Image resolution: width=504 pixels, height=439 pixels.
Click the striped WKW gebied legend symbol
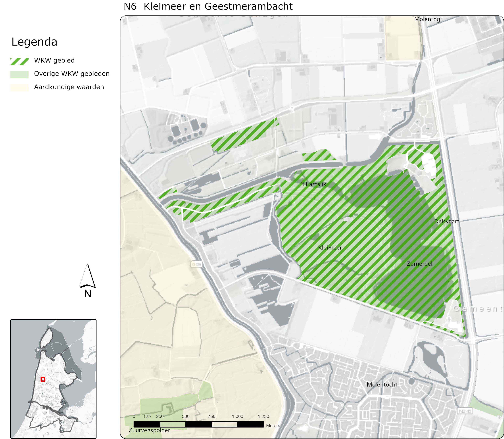[19, 61]
